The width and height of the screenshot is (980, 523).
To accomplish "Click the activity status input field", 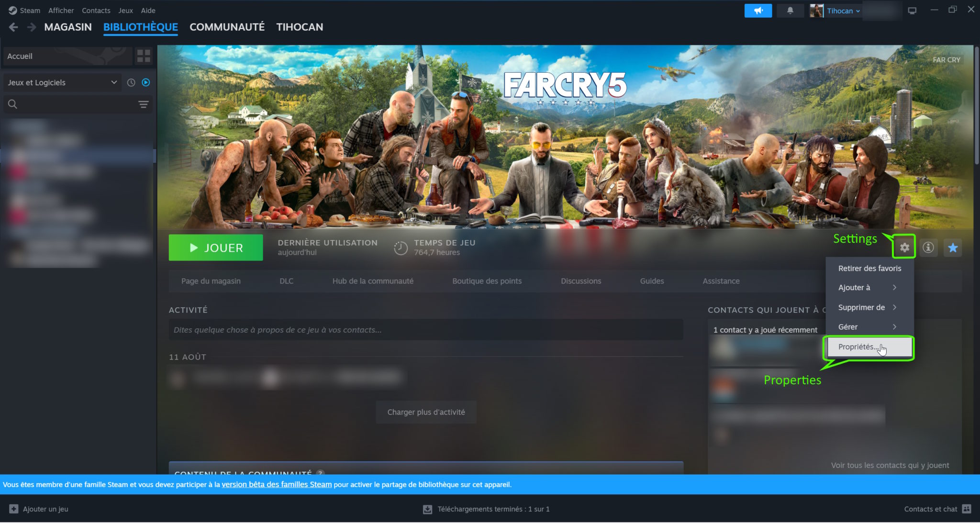I will (x=425, y=330).
